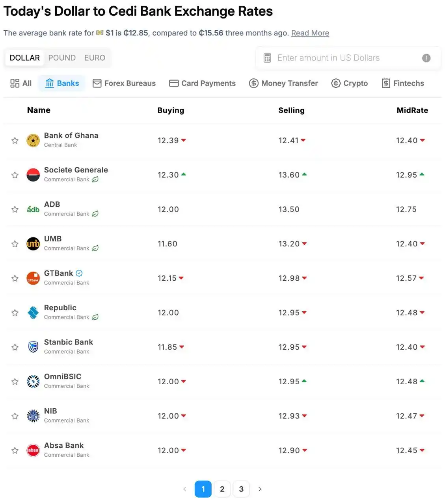
Task: Click the calculator icon beside amount input
Action: (267, 58)
